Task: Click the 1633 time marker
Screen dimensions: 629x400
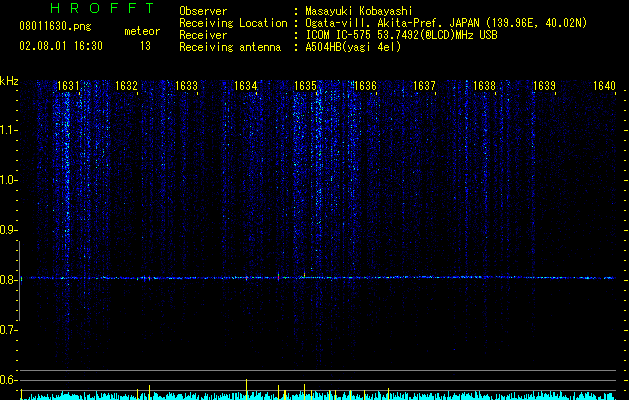Action: tap(187, 86)
